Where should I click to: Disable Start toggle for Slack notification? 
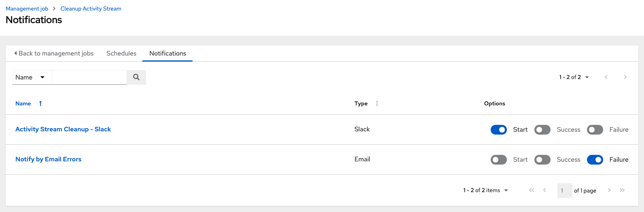499,130
